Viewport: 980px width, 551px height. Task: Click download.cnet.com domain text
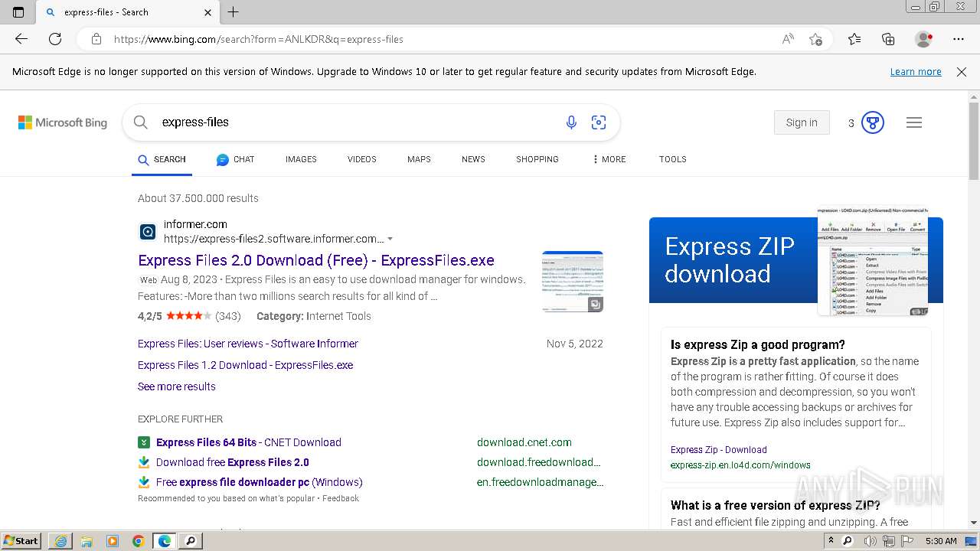[x=524, y=442]
